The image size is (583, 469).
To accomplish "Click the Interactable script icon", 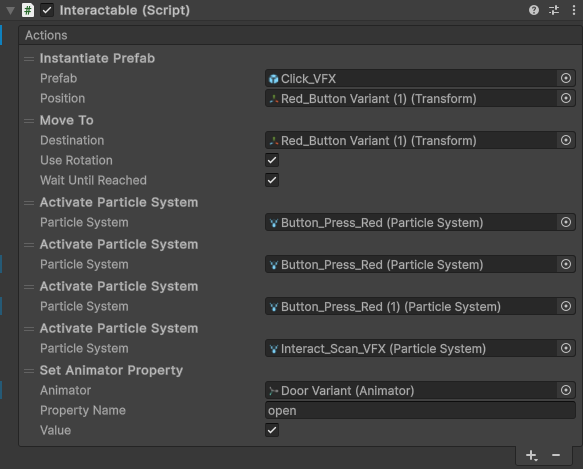I will coord(28,10).
